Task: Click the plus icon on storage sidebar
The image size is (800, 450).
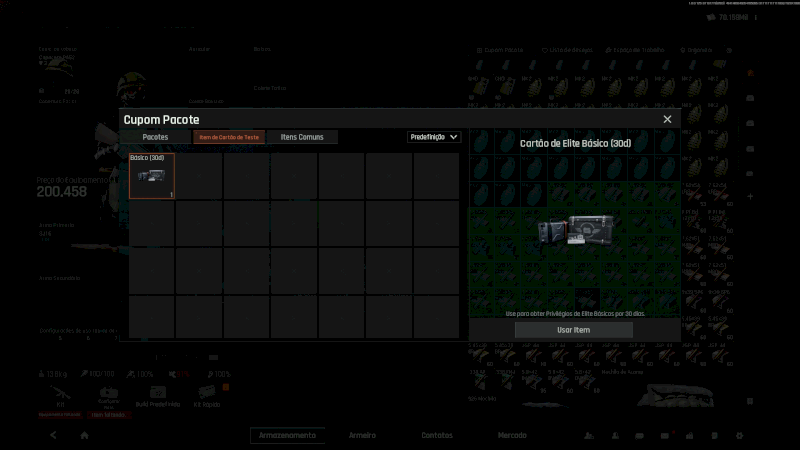Action: point(750,196)
